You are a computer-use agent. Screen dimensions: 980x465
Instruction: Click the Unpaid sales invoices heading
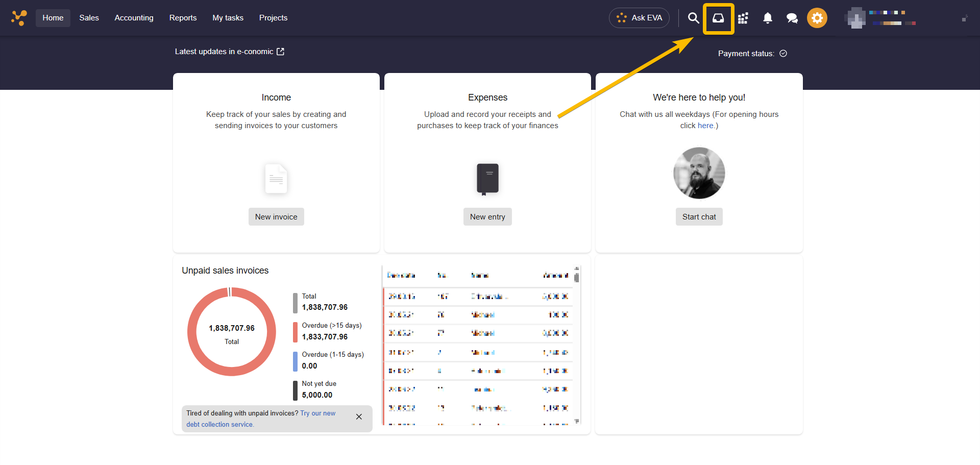coord(225,271)
